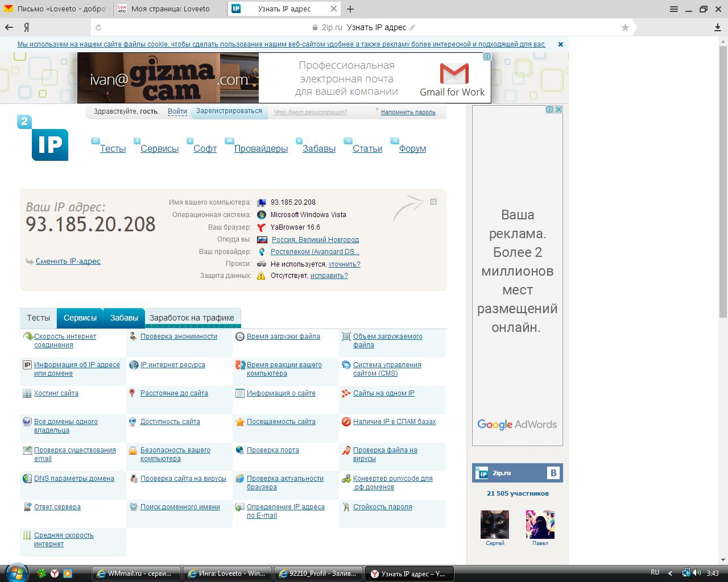Open 'Наличие IP в СПАМ базах' service
This screenshot has width=728, height=582.
point(394,422)
